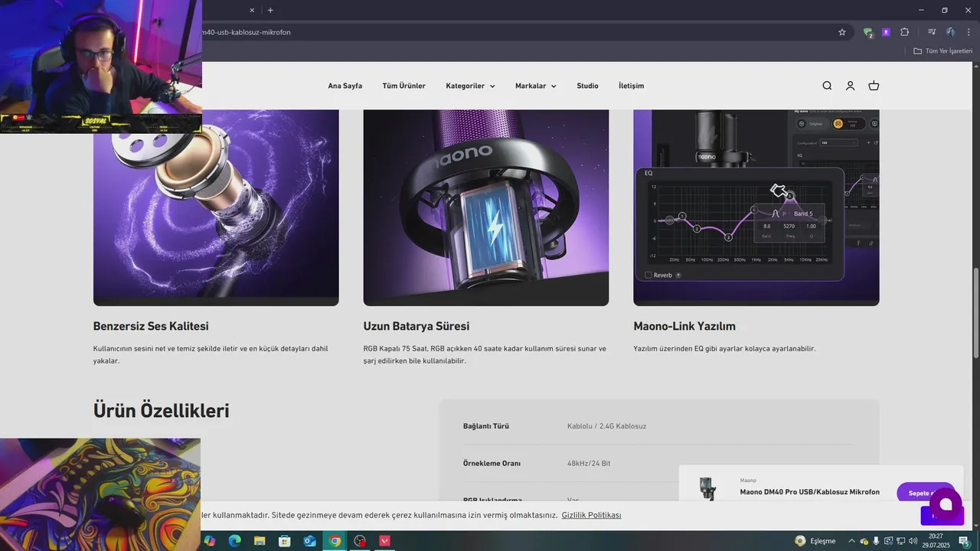Click the address bar URL
980x551 pixels.
pyautogui.click(x=247, y=32)
